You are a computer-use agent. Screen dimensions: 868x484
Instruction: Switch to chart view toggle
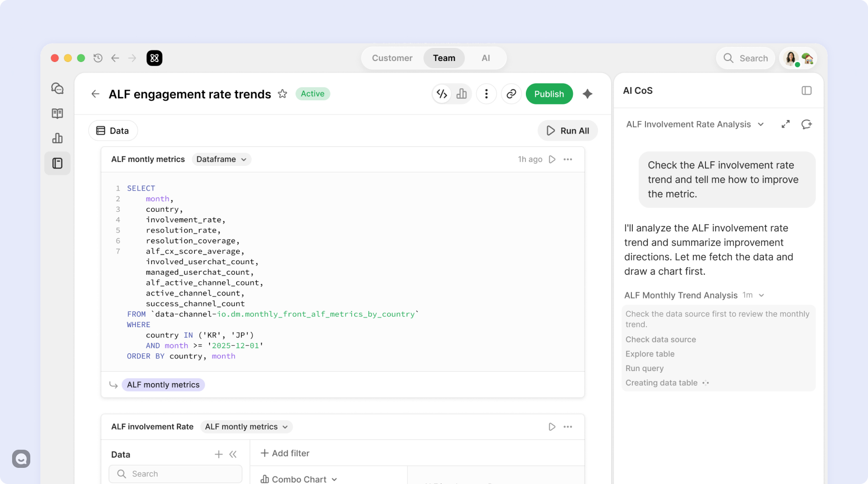[x=462, y=94]
